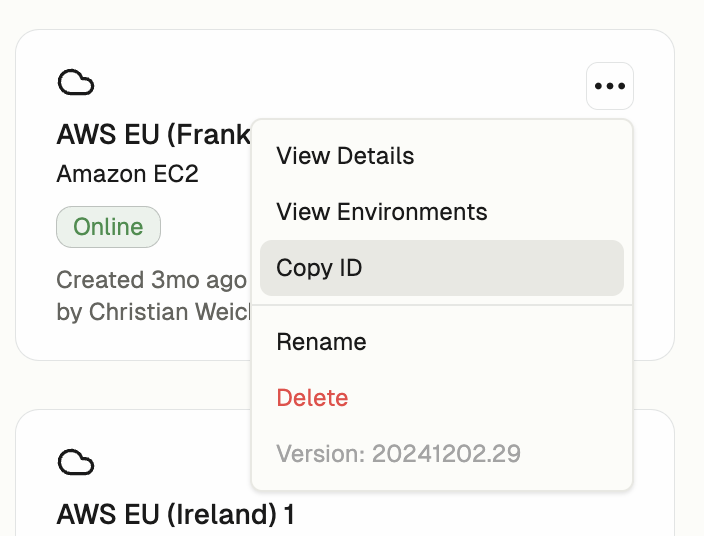Click the Created 3mo ago text
Screen dimensions: 704x536
[x=151, y=280]
